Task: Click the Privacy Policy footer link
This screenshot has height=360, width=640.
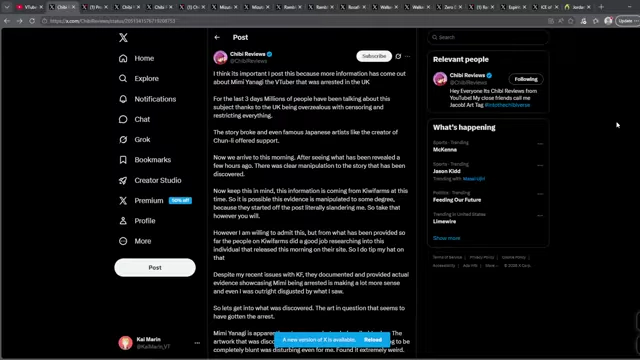Action: 482,257
